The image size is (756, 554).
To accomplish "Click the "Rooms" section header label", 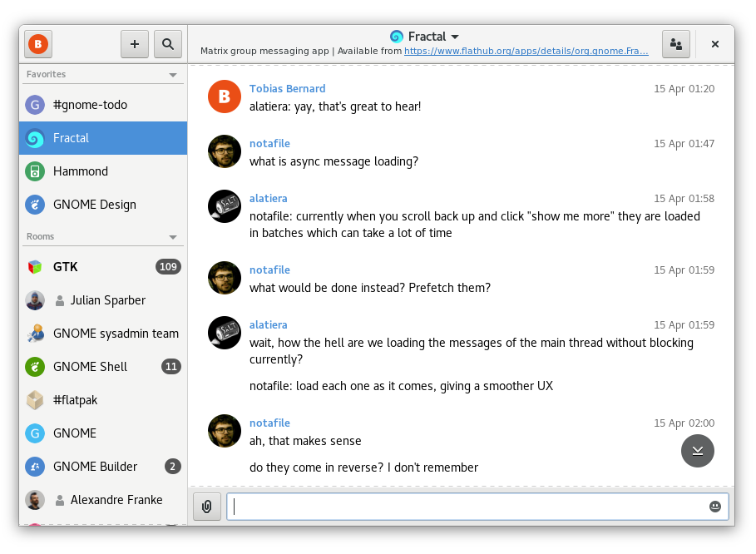I will [x=41, y=237].
